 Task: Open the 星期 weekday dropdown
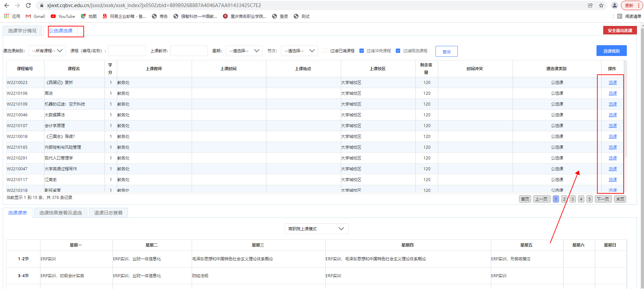tap(244, 51)
